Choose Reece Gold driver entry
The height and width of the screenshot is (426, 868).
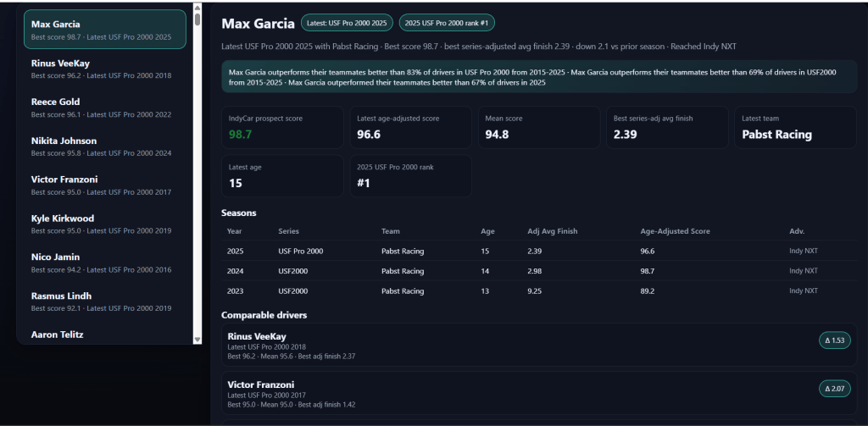click(104, 108)
